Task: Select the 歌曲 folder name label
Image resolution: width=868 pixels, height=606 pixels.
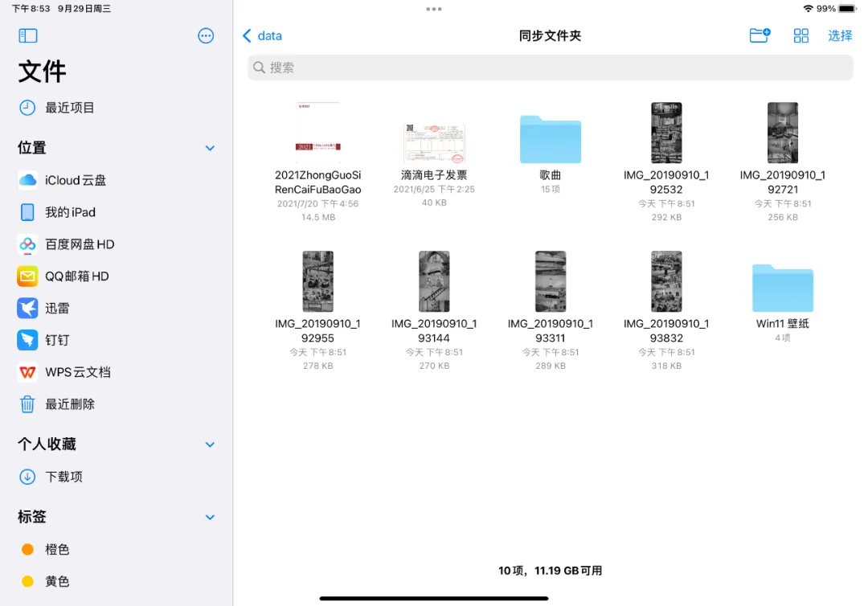Action: tap(551, 175)
